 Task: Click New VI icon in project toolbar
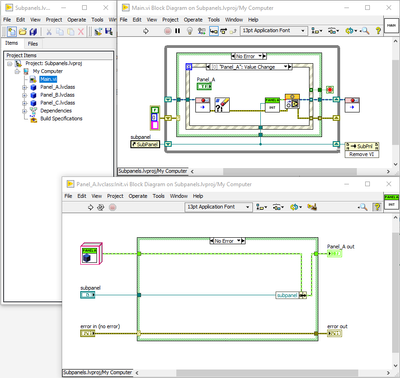click(12, 32)
